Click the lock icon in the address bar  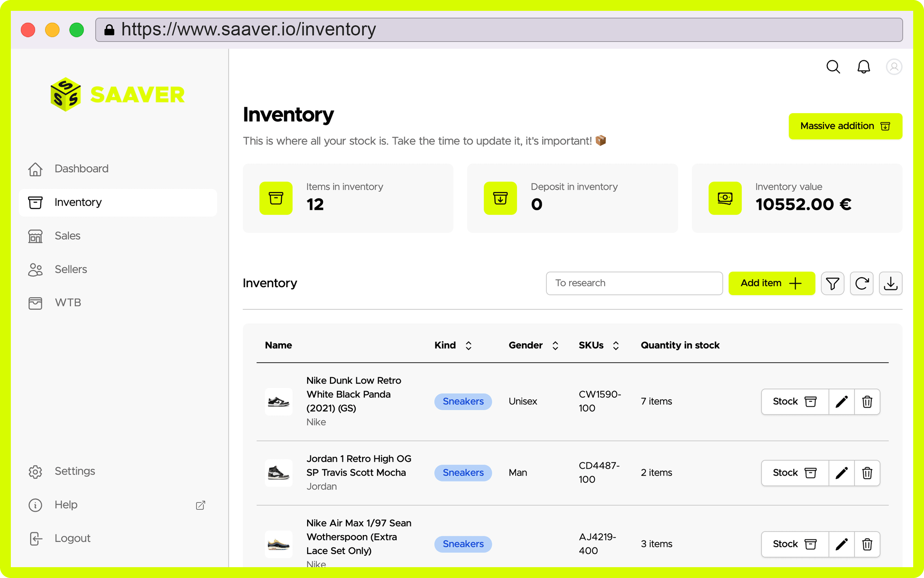pos(109,30)
